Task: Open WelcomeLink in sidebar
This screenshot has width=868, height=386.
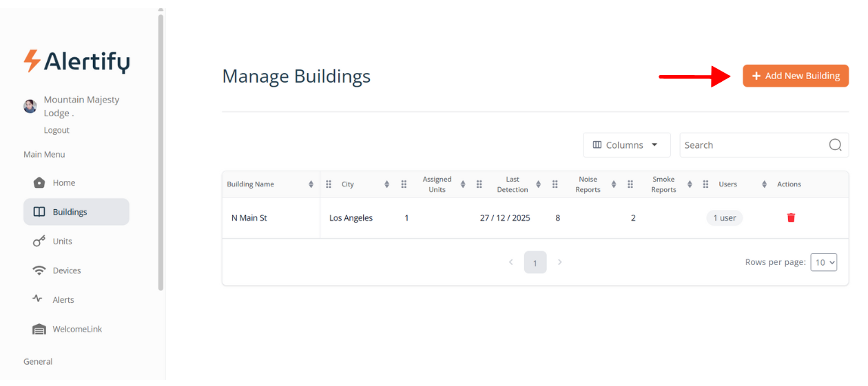Action: pyautogui.click(x=76, y=330)
